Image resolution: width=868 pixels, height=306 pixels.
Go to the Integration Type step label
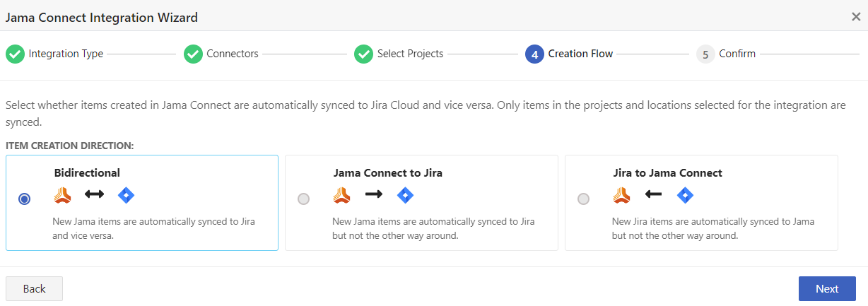click(66, 54)
